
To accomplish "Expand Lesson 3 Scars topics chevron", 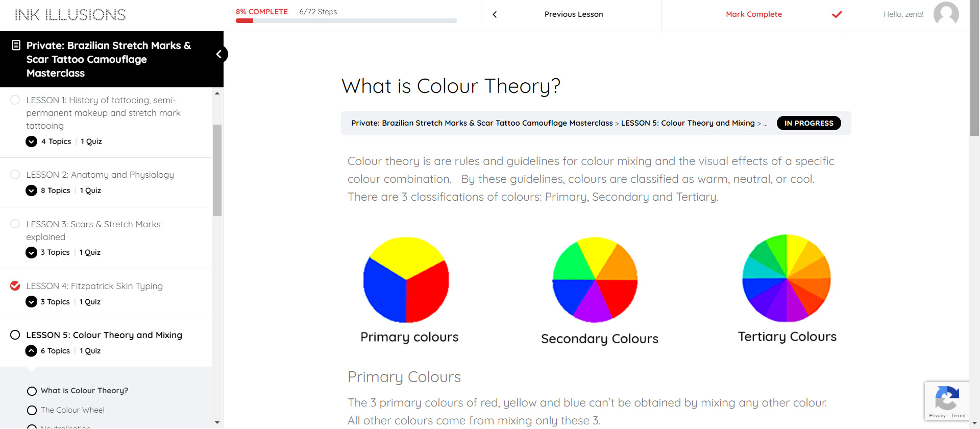I will coord(32,252).
